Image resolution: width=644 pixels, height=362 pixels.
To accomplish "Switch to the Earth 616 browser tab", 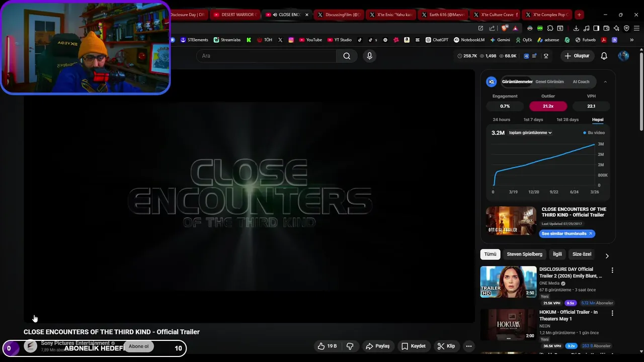I will coord(443,15).
